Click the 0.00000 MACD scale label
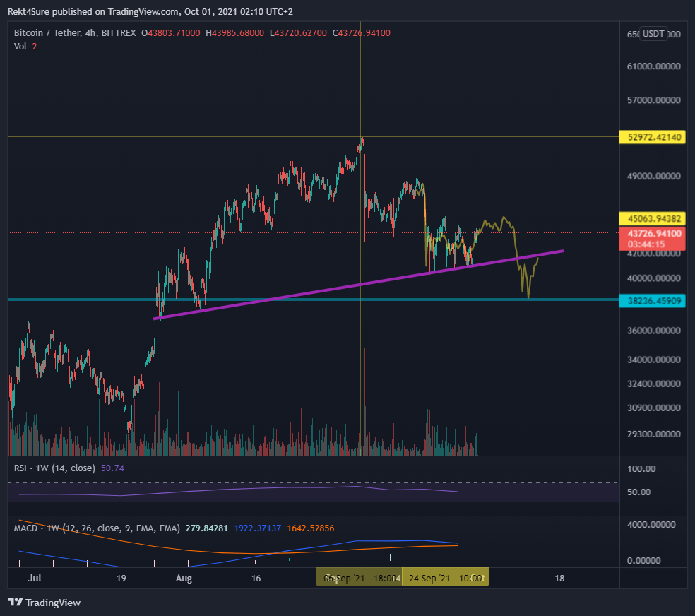The width and height of the screenshot is (695, 616). [643, 561]
